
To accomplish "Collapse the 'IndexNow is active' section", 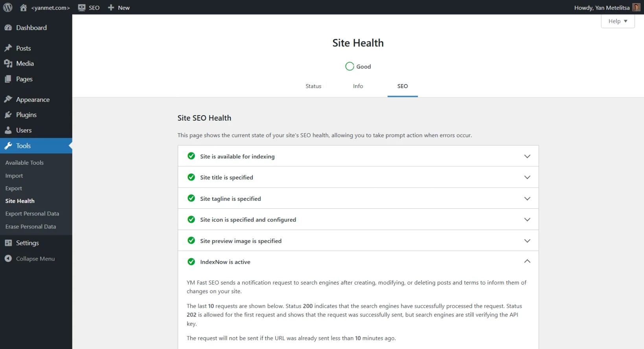I will pyautogui.click(x=527, y=261).
